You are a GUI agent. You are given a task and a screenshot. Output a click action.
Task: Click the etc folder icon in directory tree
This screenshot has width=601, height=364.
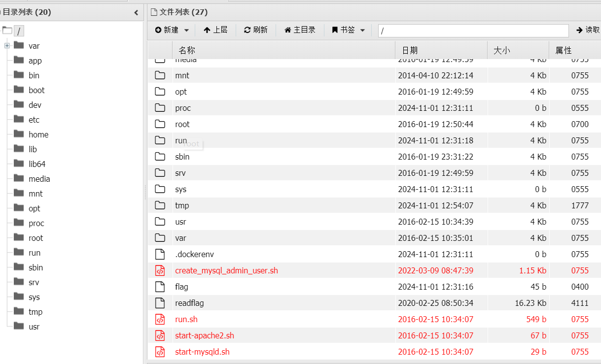click(19, 120)
